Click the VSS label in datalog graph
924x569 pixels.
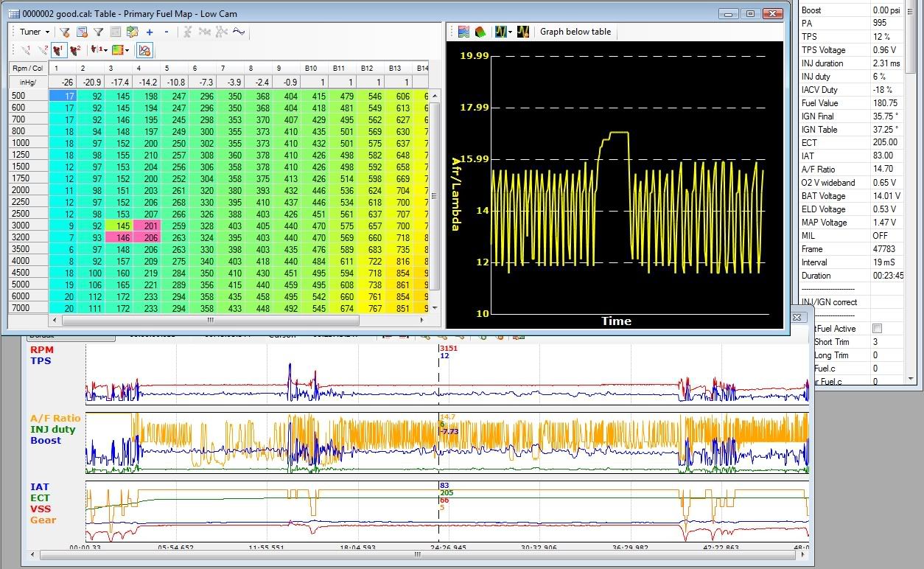pyautogui.click(x=40, y=509)
